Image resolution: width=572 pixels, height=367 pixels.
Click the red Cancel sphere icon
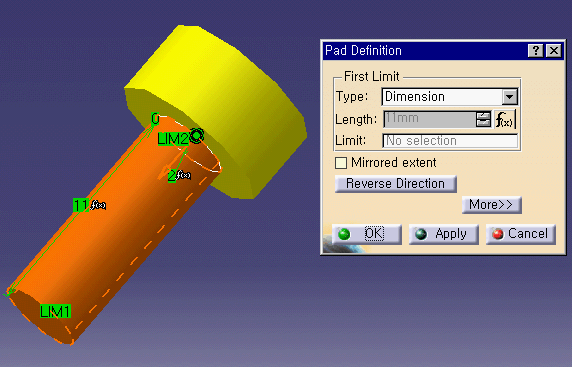pyautogui.click(x=498, y=234)
